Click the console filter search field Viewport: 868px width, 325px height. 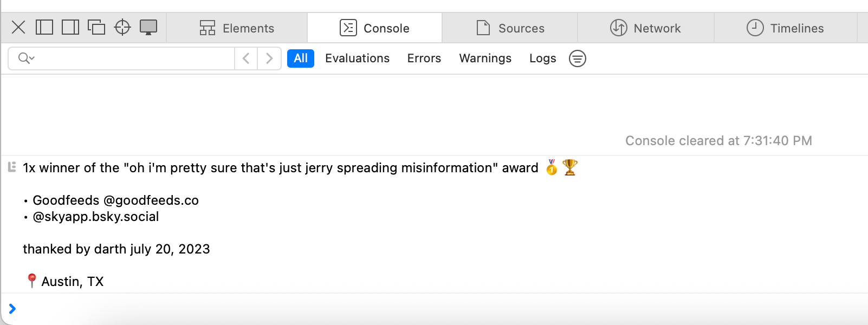coord(135,58)
